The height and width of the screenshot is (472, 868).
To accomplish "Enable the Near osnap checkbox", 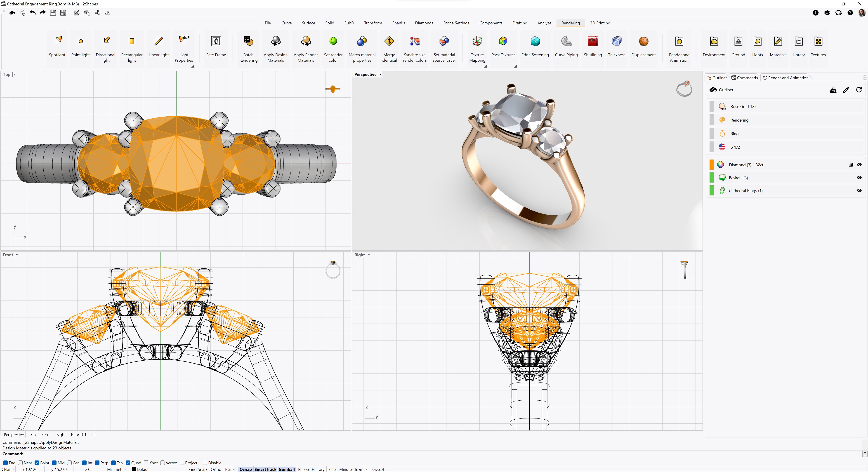I will pos(21,463).
